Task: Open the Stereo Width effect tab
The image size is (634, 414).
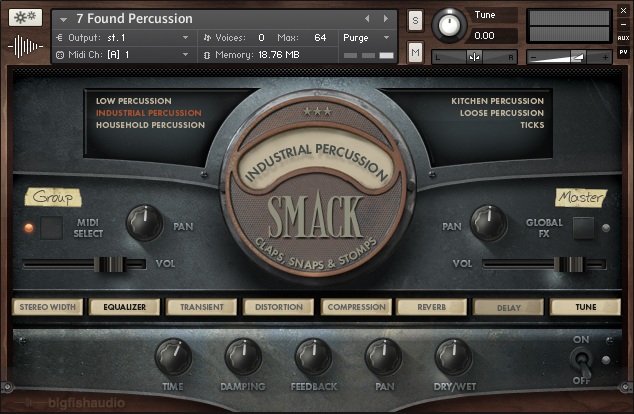Action: point(47,307)
